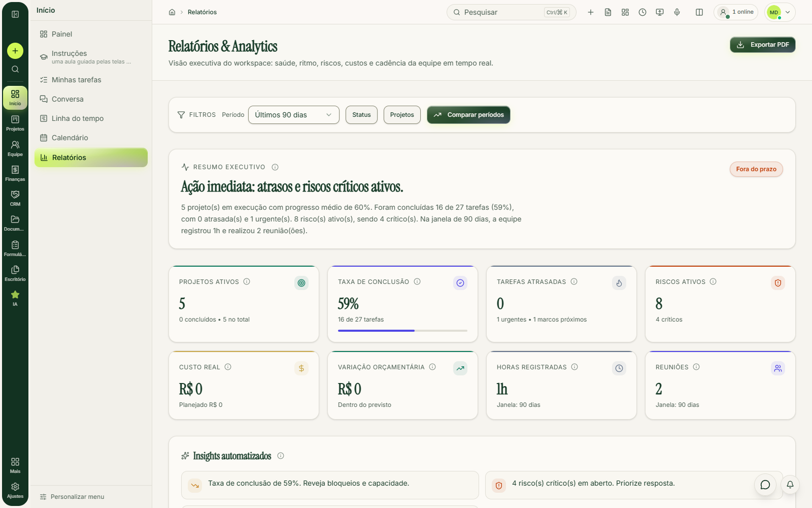Open Instruções guided lesson in sidebar
Screen dimensions: 812x508
point(91,57)
